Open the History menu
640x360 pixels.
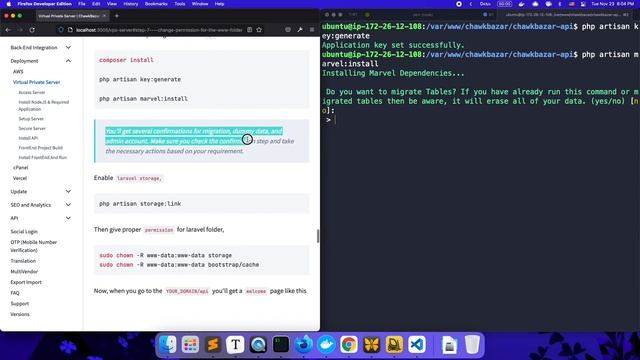131,4
